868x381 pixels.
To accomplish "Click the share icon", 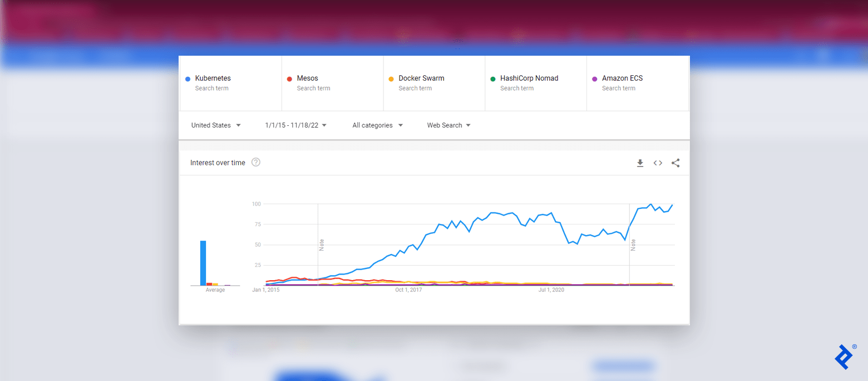I will coord(675,163).
